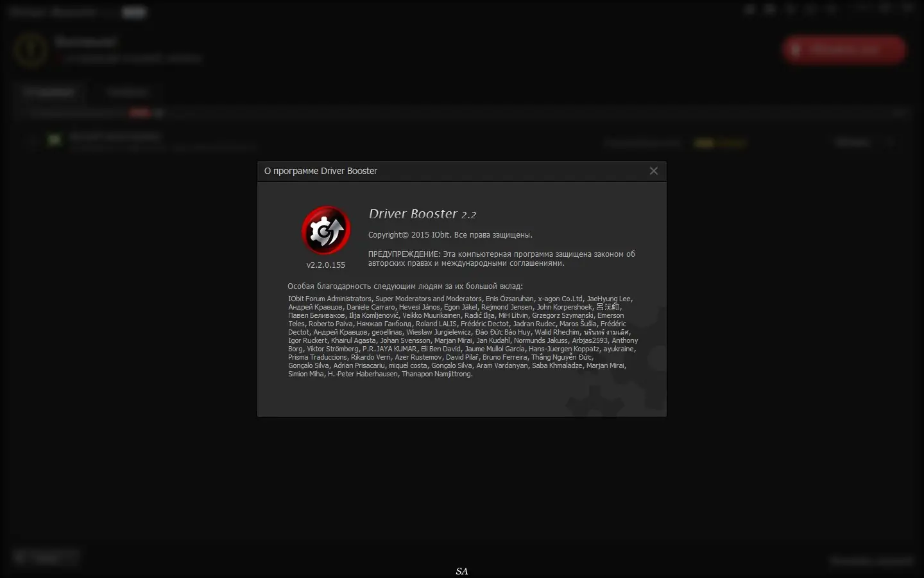Click the name P.R.JAYA KUMAR
The image size is (924, 578).
pos(389,349)
